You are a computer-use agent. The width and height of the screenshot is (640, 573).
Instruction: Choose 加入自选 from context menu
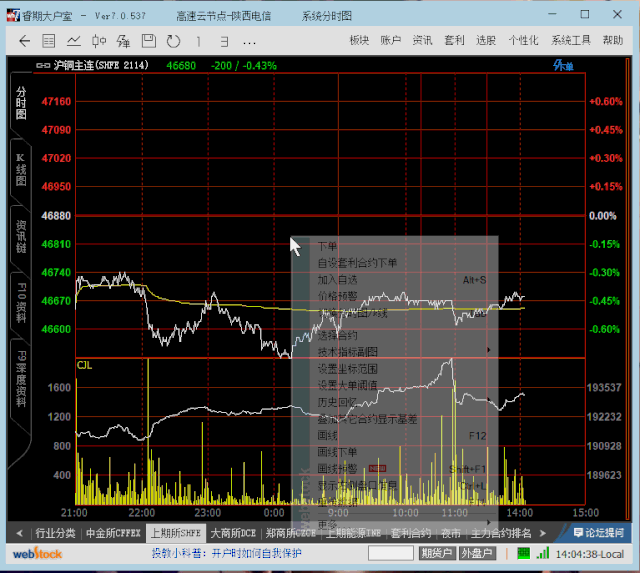[x=337, y=280]
